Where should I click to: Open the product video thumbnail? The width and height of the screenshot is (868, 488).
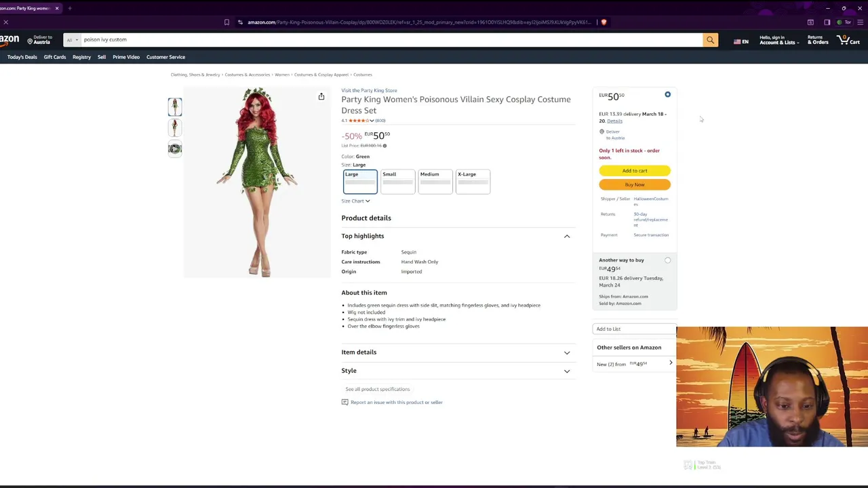[175, 149]
